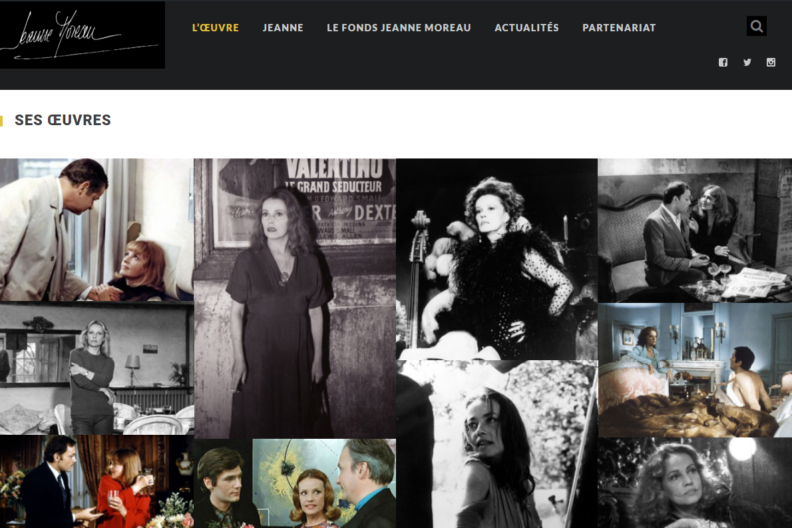Click the SES ŒUVRES heading

point(63,120)
